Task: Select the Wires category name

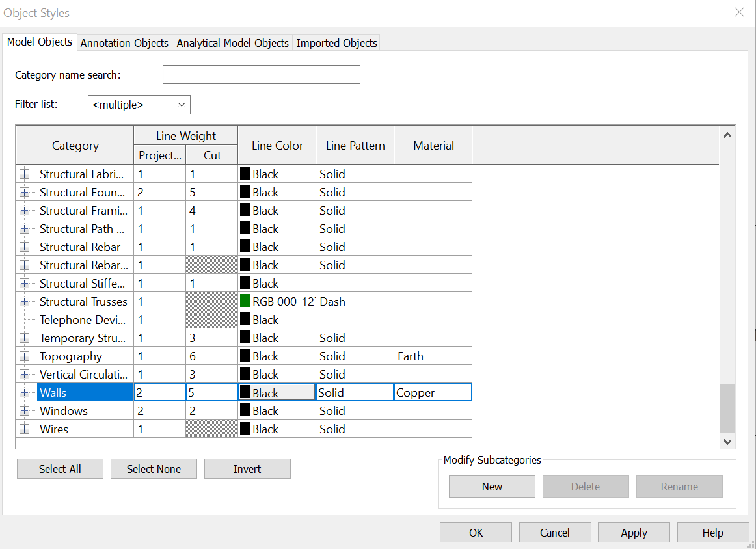Action: 53,429
